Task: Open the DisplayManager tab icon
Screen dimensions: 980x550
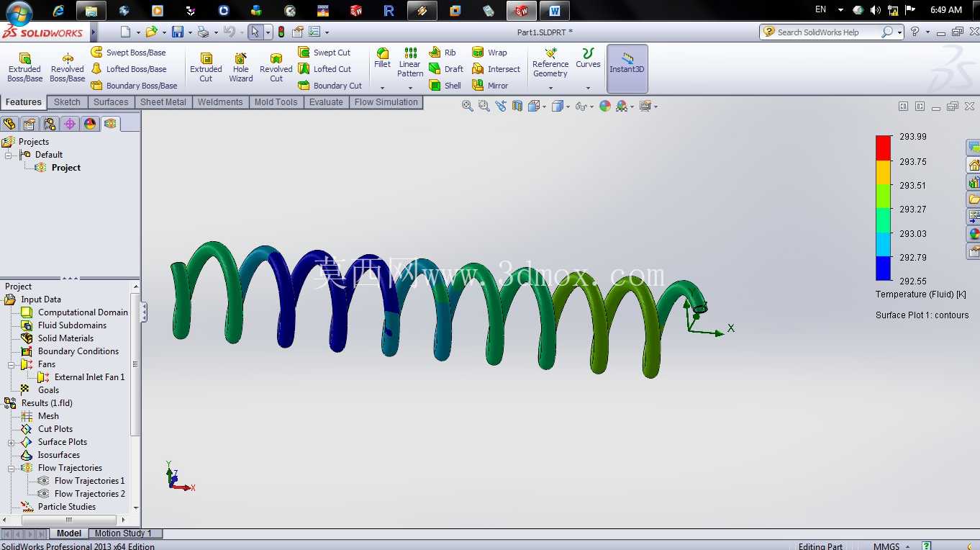Action: (90, 124)
